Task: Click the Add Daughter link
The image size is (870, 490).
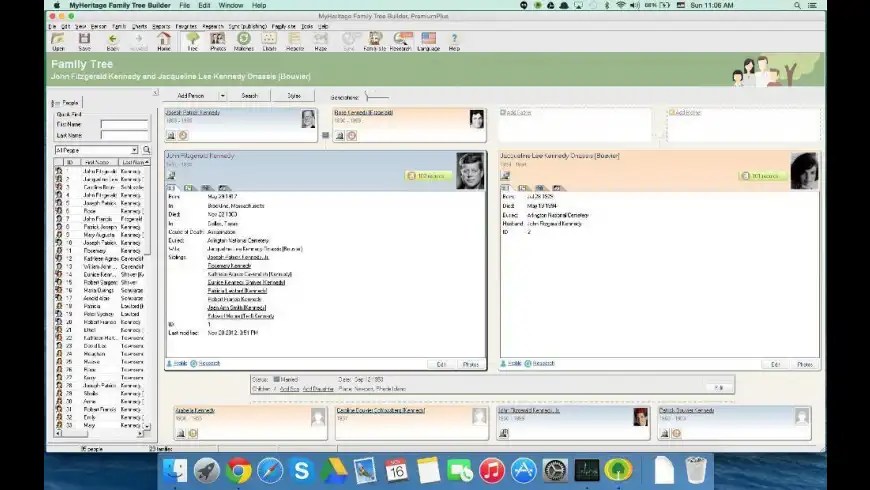Action: 318,389
